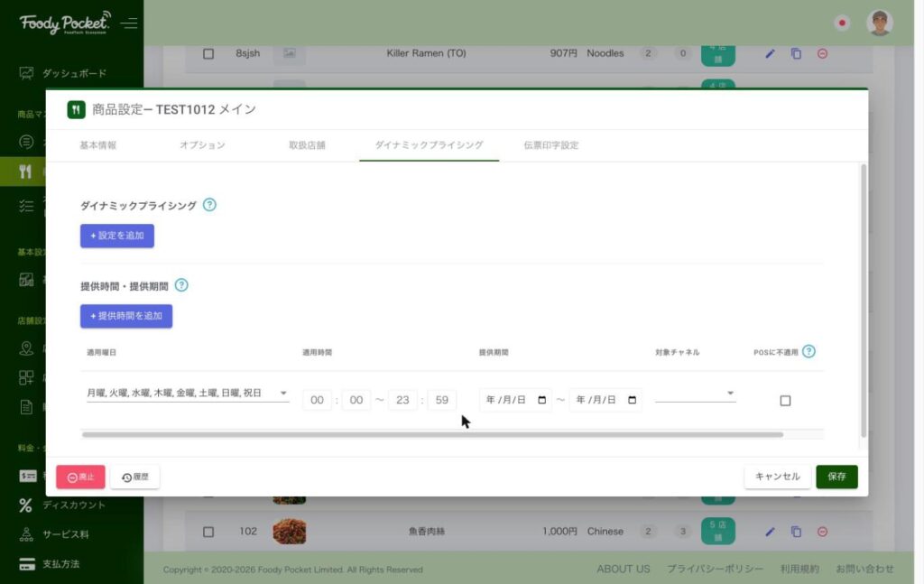924x584 pixels.
Task: Click the +設定を追加 button
Action: (x=117, y=236)
